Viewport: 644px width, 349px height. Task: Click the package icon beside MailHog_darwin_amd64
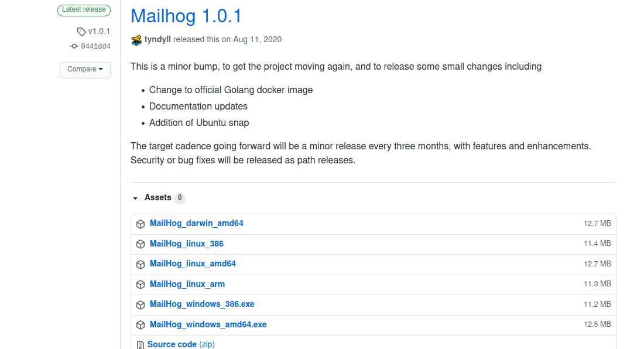coord(141,224)
